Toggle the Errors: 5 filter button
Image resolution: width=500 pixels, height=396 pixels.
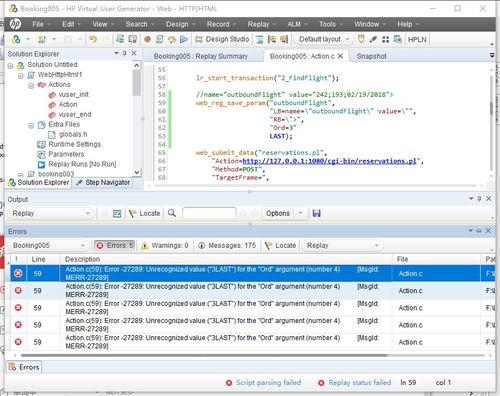pyautogui.click(x=115, y=246)
